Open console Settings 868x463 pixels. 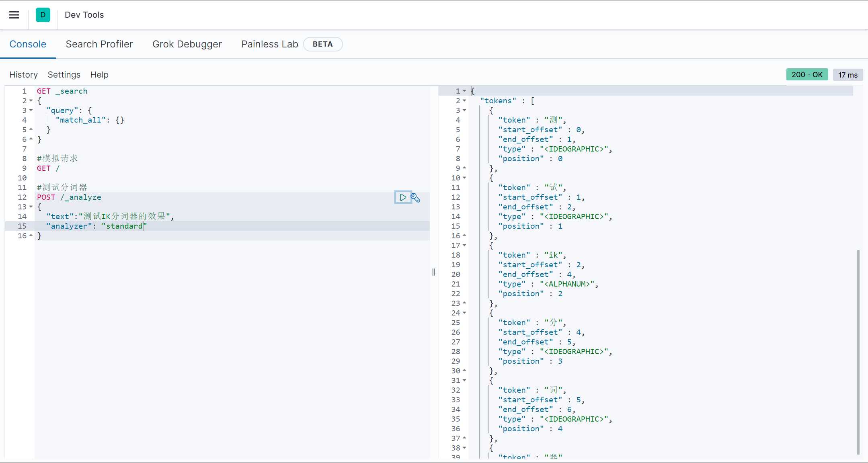point(64,75)
